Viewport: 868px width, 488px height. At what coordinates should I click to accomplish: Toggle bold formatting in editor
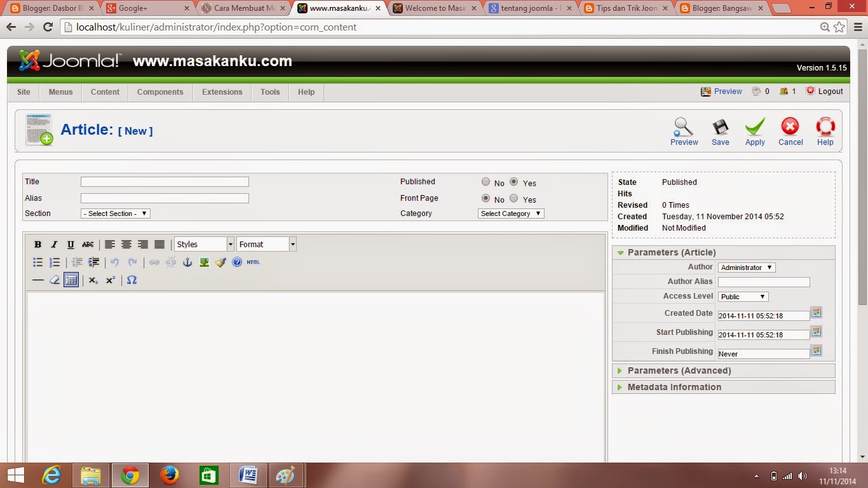pyautogui.click(x=37, y=245)
